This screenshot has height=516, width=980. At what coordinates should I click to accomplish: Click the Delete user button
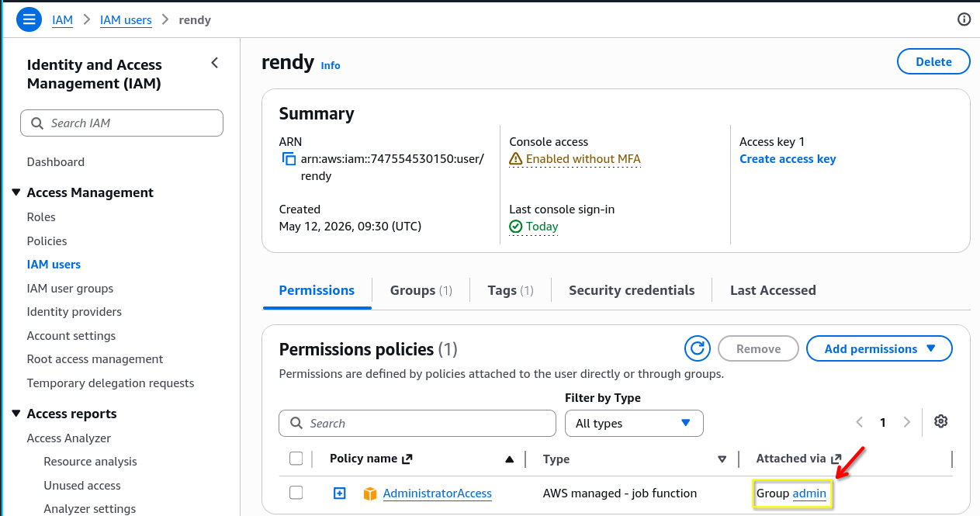[x=933, y=61]
